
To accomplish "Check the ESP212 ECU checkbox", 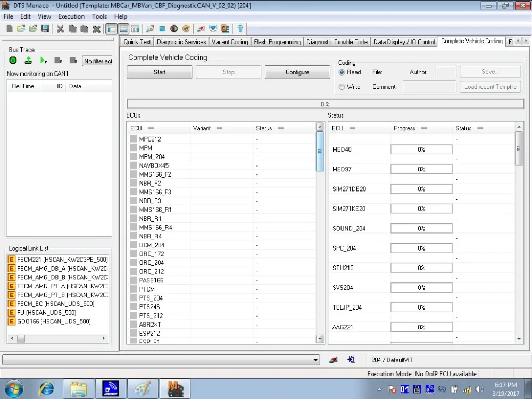I will click(134, 333).
